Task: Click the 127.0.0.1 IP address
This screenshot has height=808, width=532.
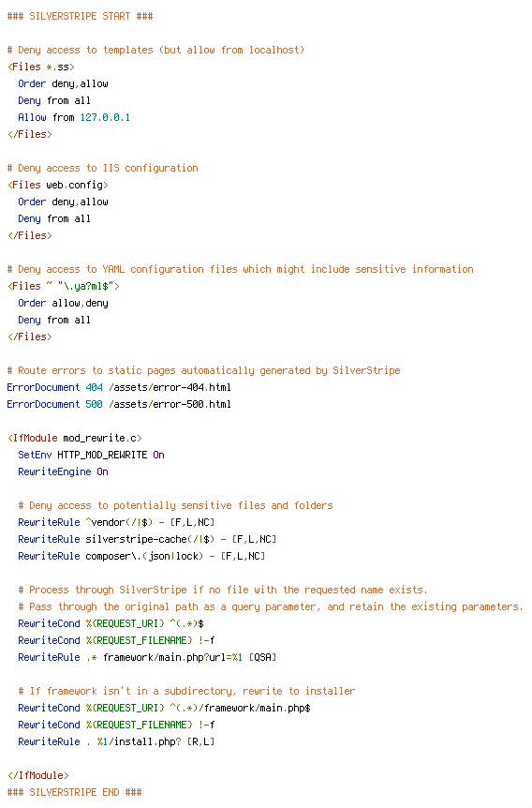Action: coord(105,117)
